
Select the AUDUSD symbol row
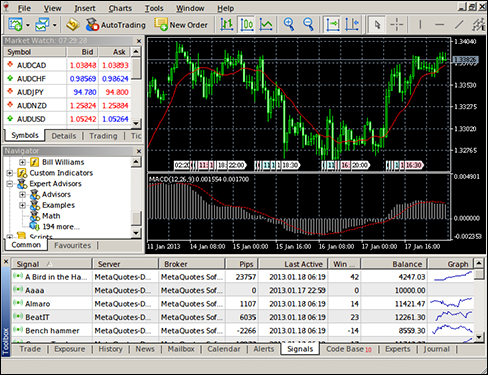click(x=67, y=119)
